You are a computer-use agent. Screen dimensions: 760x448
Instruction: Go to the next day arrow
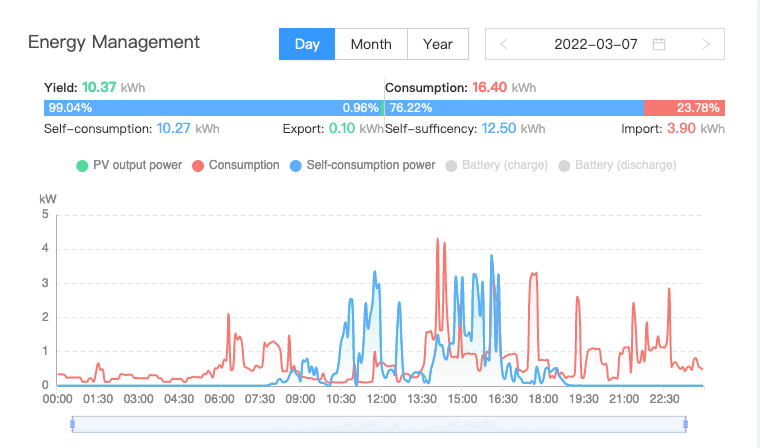click(x=706, y=44)
